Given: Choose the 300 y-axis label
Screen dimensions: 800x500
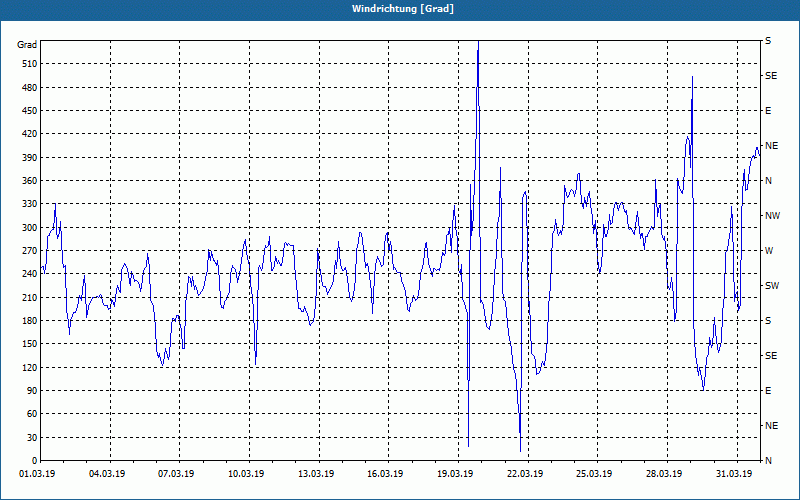Looking at the screenshot, I should (30, 228).
